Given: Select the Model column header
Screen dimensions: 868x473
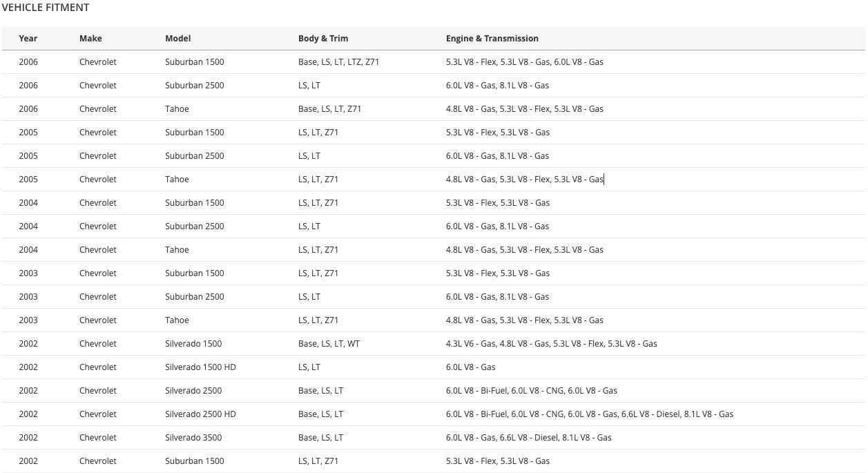Looking at the screenshot, I should tap(177, 39).
